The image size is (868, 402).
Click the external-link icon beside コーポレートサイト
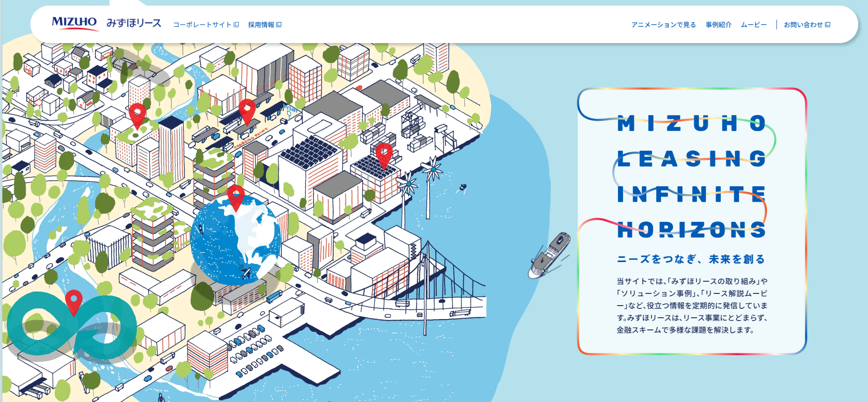click(237, 25)
